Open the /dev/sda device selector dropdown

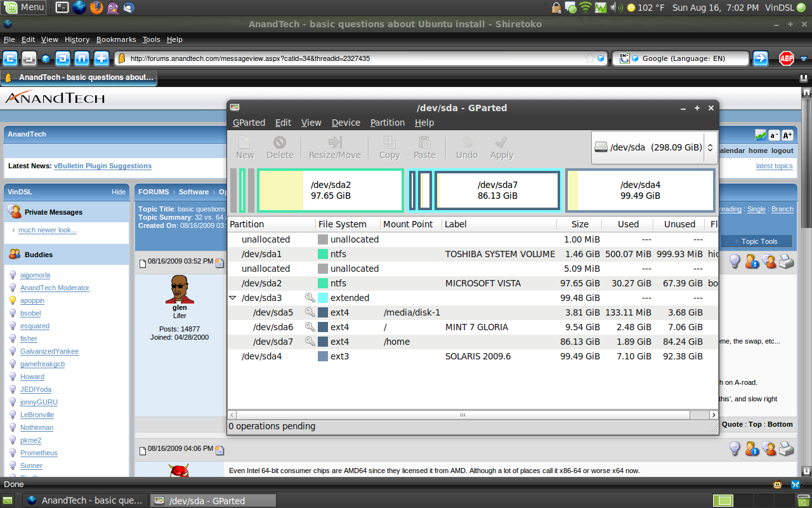tap(655, 147)
